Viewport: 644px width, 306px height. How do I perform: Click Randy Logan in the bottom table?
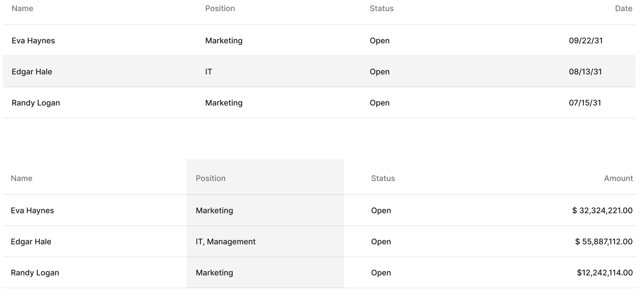pyautogui.click(x=35, y=273)
